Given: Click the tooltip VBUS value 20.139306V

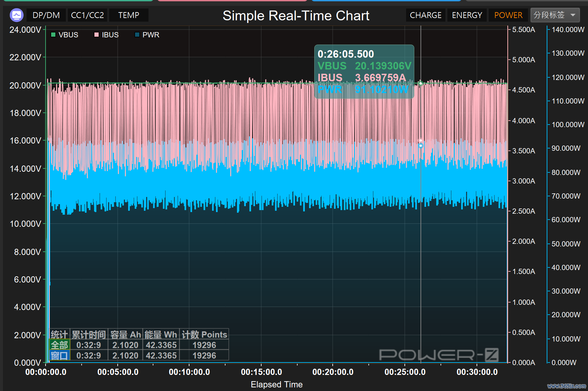Looking at the screenshot, I should click(x=383, y=66).
